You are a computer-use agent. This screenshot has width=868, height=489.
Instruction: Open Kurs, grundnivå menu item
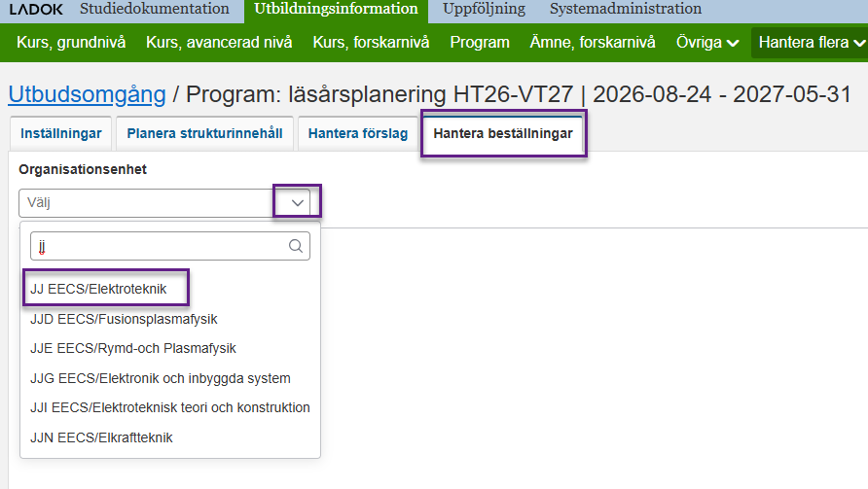[x=71, y=43]
